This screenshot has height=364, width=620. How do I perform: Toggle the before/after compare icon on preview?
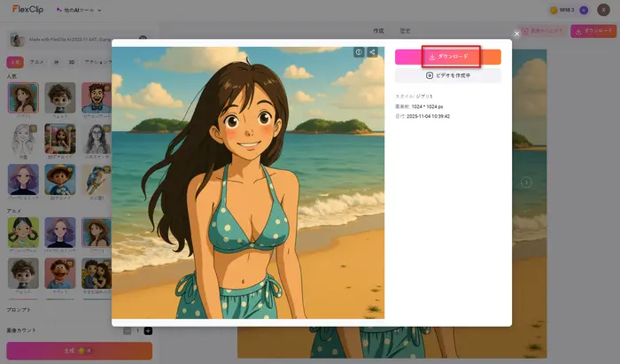(x=359, y=52)
